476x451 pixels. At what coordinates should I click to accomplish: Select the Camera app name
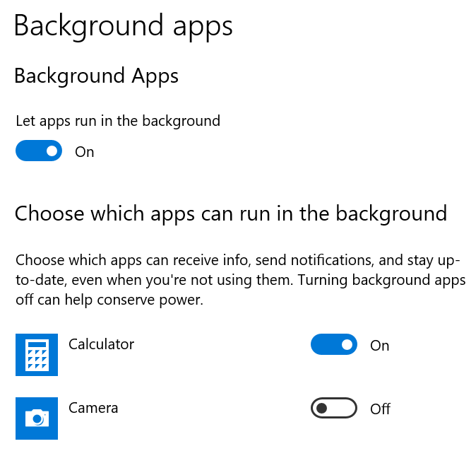[x=93, y=408]
